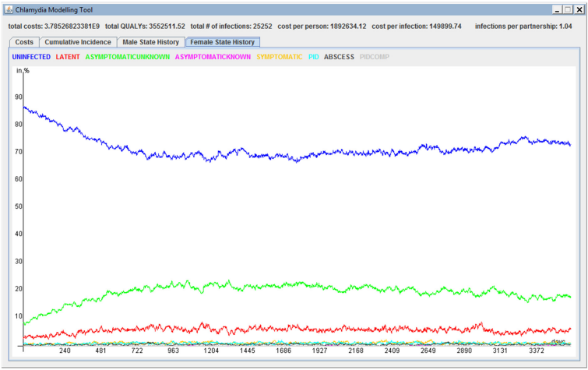This screenshot has height=370, width=588.
Task: Open the Cumulative Incidence tab
Action: [79, 42]
